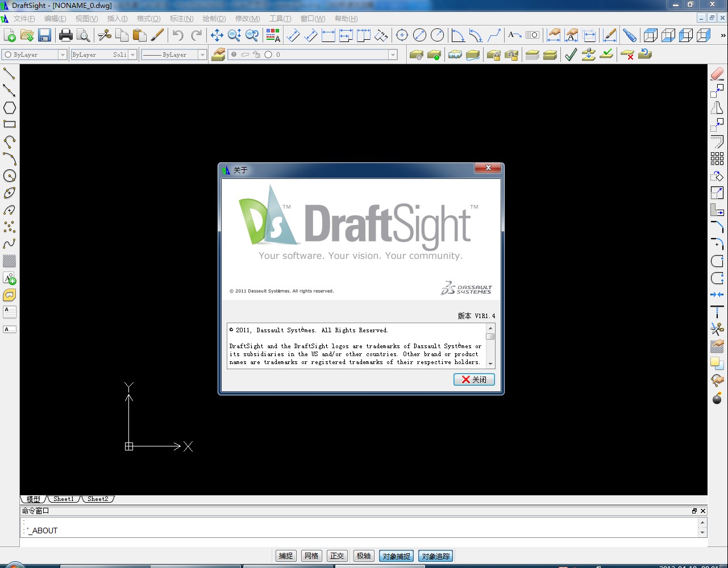Screen dimensions: 728x568
Task: Click the Delete eraser icon in right toolbar
Action: point(717,73)
